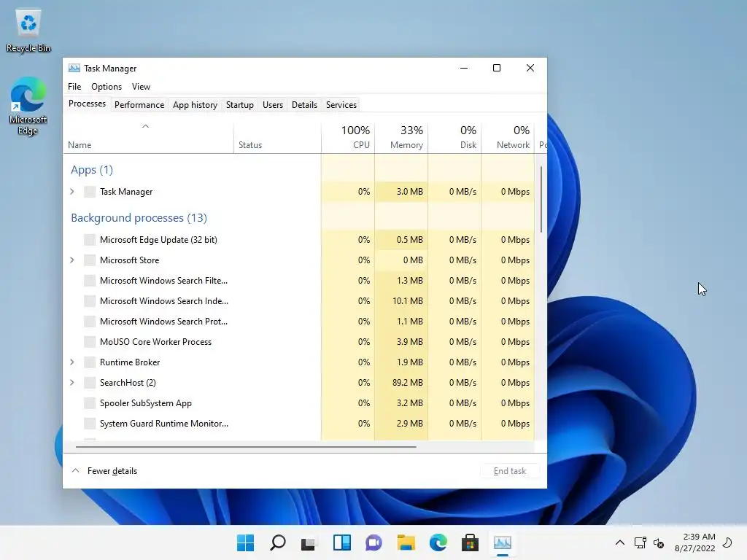The height and width of the screenshot is (560, 747).
Task: Select Microsoft Windows Search Inde... row
Action: point(298,301)
